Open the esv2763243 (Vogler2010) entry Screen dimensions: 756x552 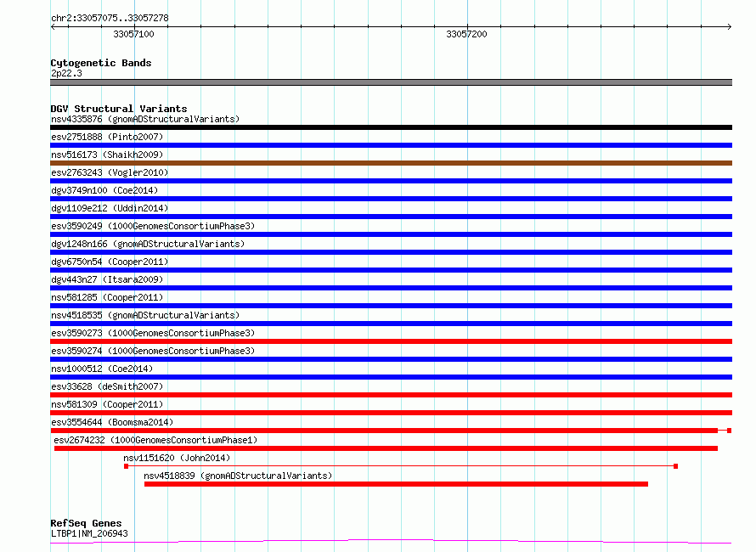(x=110, y=172)
